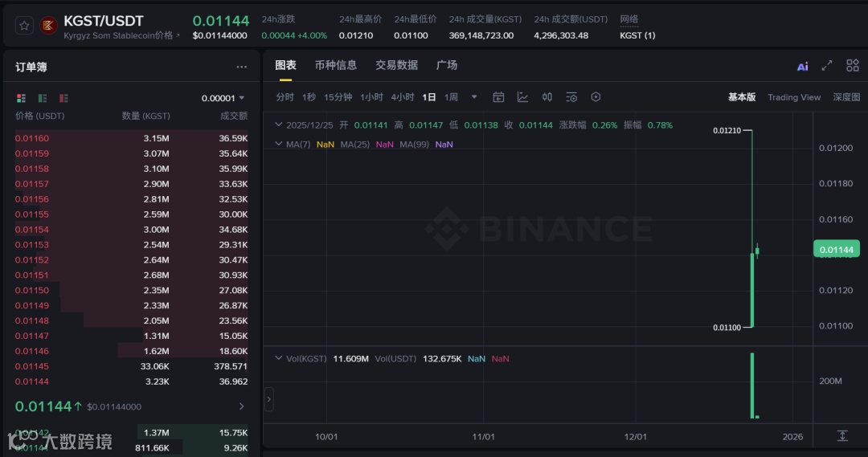
Task: Switch to the 交易数据 tab
Action: click(396, 65)
